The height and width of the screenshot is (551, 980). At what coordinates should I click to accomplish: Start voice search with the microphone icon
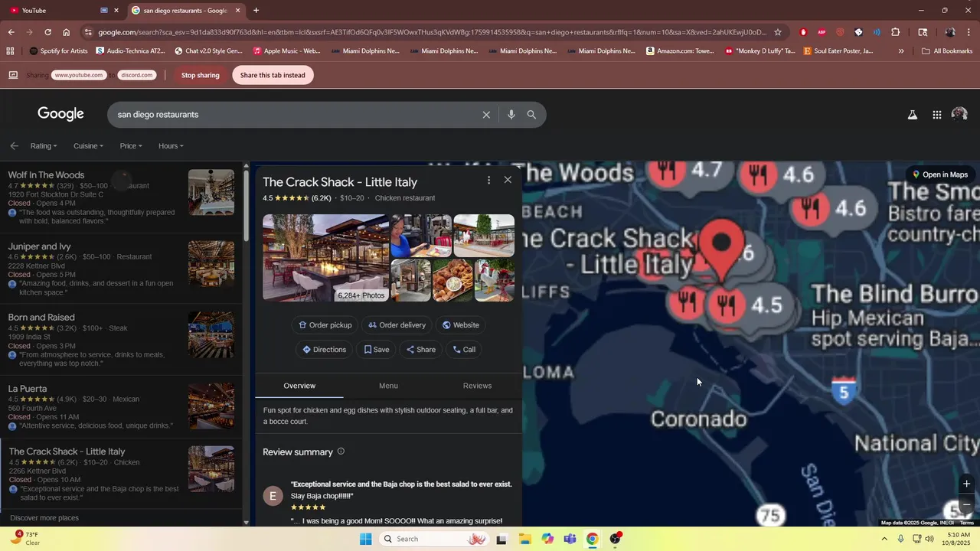click(511, 115)
